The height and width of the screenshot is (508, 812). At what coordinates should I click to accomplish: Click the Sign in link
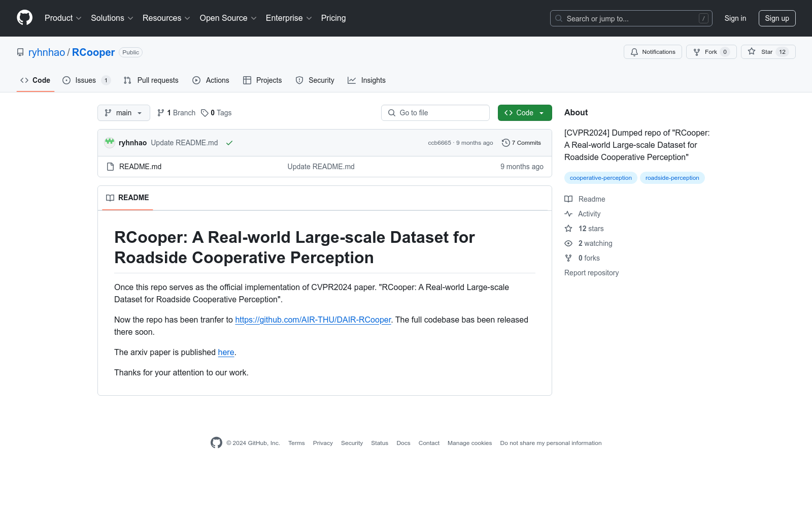point(735,18)
